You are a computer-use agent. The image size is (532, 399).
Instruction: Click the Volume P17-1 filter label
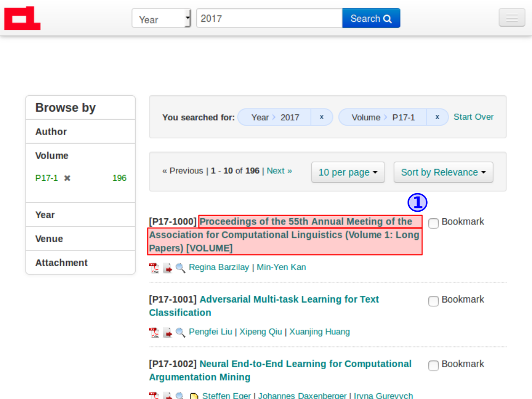383,118
